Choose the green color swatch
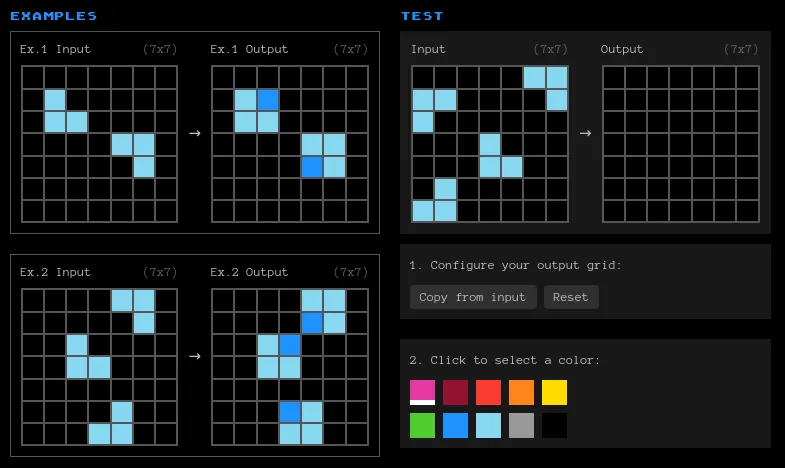 423,425
